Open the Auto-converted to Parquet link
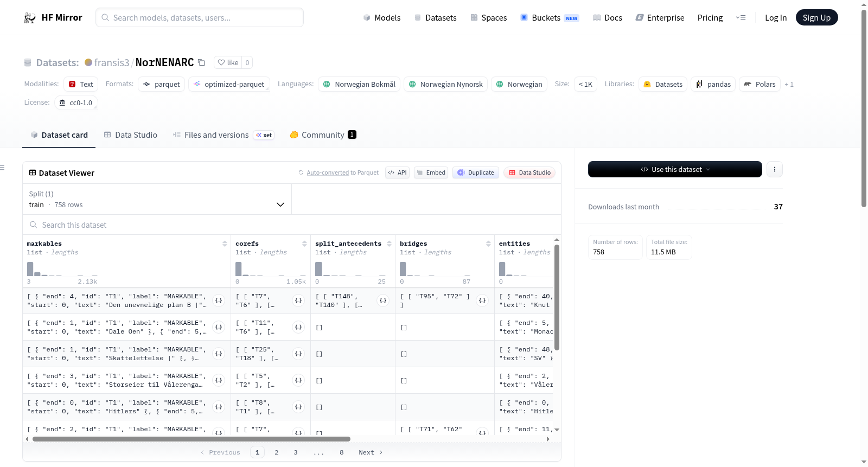Image resolution: width=868 pixels, height=467 pixels. coord(328,172)
